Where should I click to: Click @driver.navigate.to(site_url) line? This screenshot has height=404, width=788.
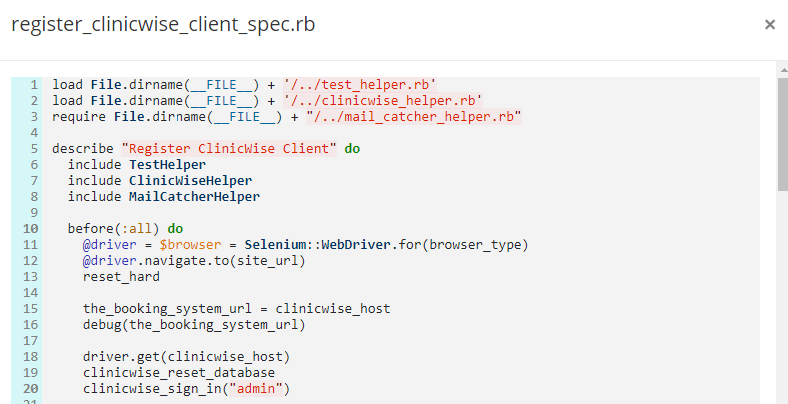point(194,261)
